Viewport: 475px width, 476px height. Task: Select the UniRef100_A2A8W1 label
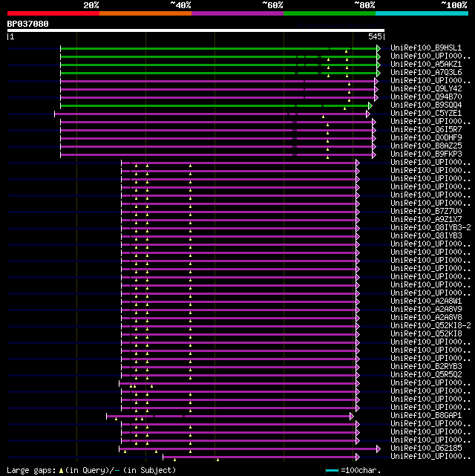click(426, 301)
